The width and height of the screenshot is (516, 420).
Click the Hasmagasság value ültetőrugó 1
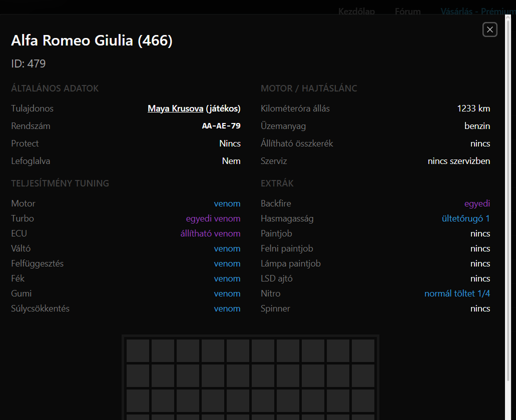pyautogui.click(x=465, y=218)
